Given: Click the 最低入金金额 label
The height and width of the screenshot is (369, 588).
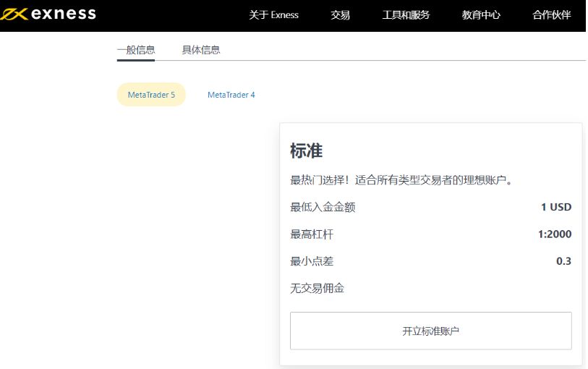Looking at the screenshot, I should (x=323, y=207).
